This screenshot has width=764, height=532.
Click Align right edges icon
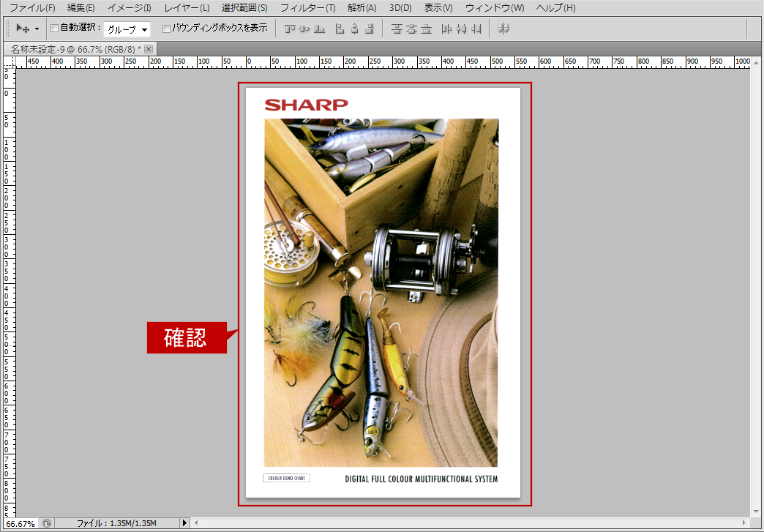click(370, 29)
